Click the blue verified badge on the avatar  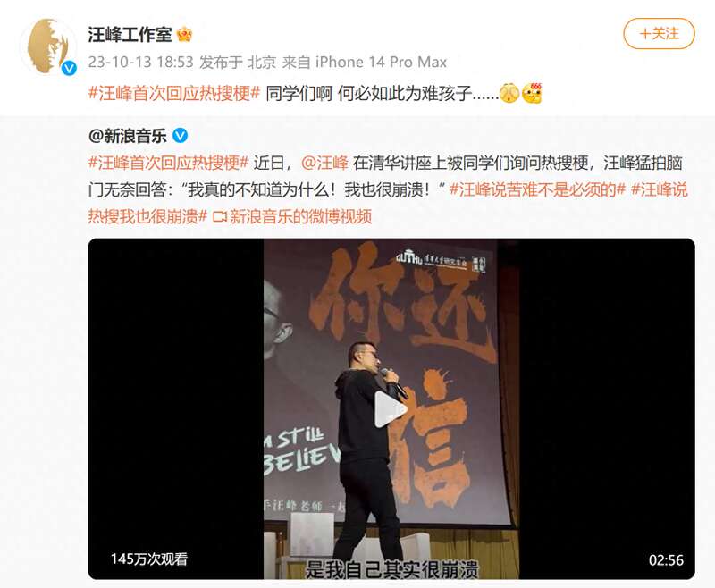(x=70, y=69)
